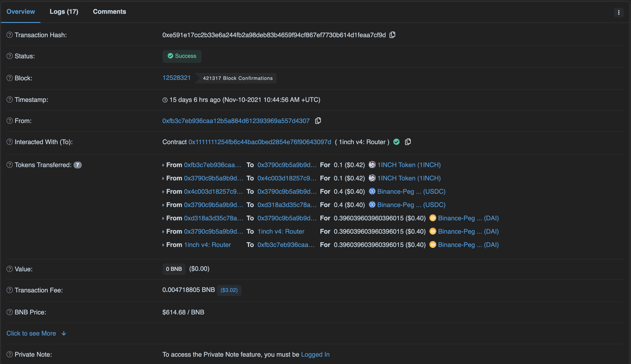This screenshot has width=631, height=364.
Task: Open the Logs (17) tab
Action: tap(64, 11)
